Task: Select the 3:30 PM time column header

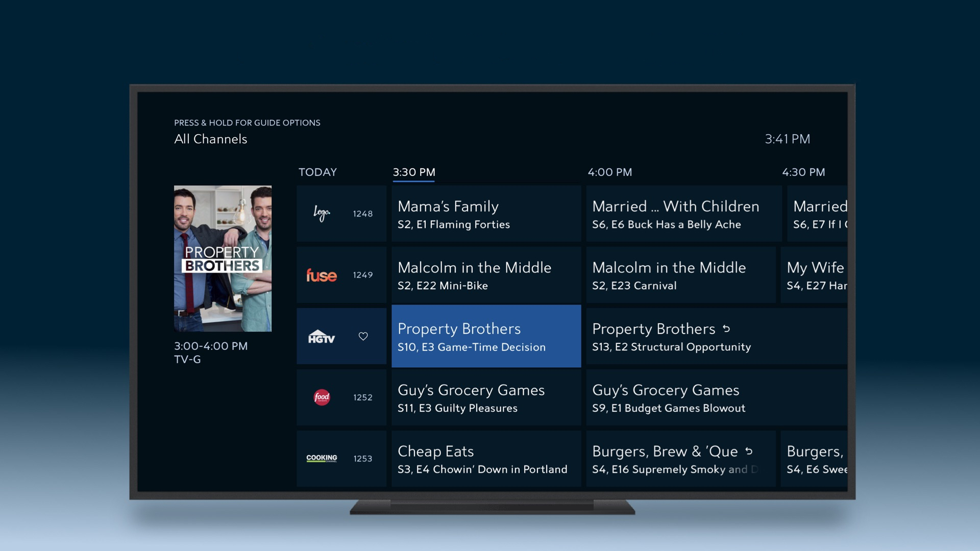Action: pyautogui.click(x=414, y=171)
